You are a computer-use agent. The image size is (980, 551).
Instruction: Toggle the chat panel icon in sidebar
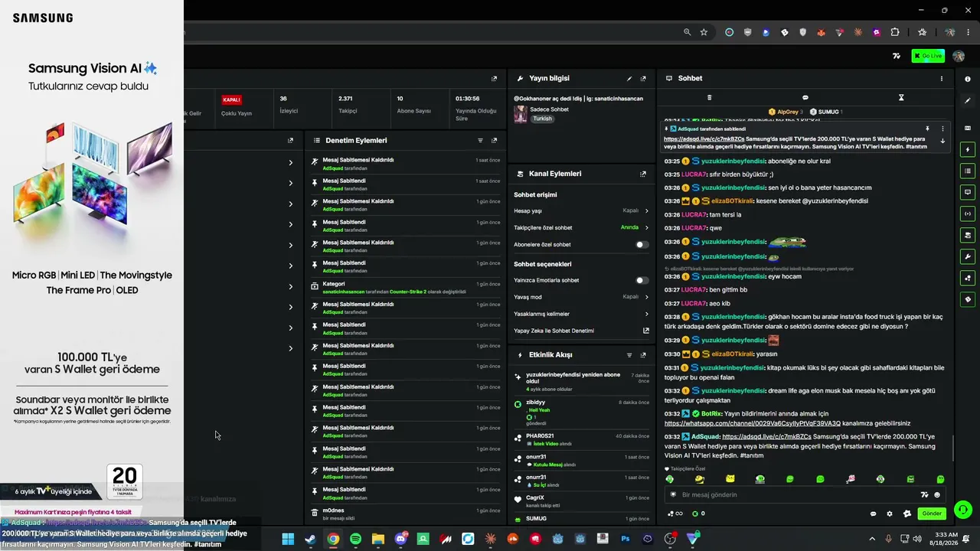tap(968, 192)
